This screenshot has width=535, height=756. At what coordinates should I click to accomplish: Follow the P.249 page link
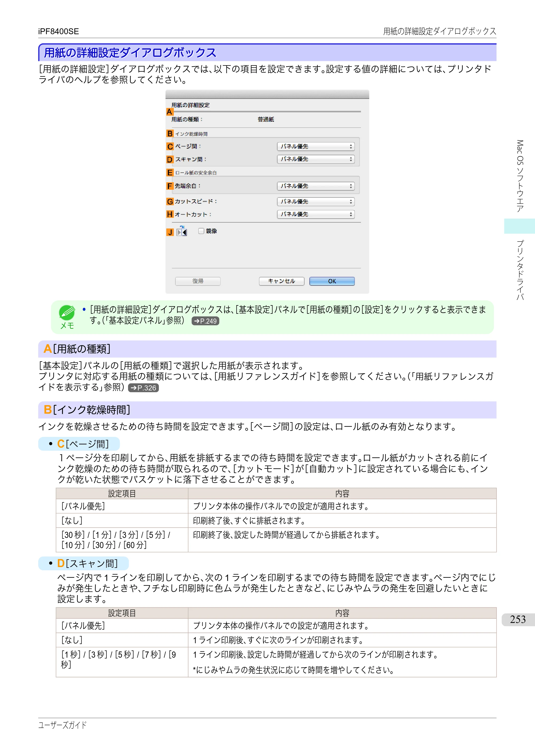(205, 321)
